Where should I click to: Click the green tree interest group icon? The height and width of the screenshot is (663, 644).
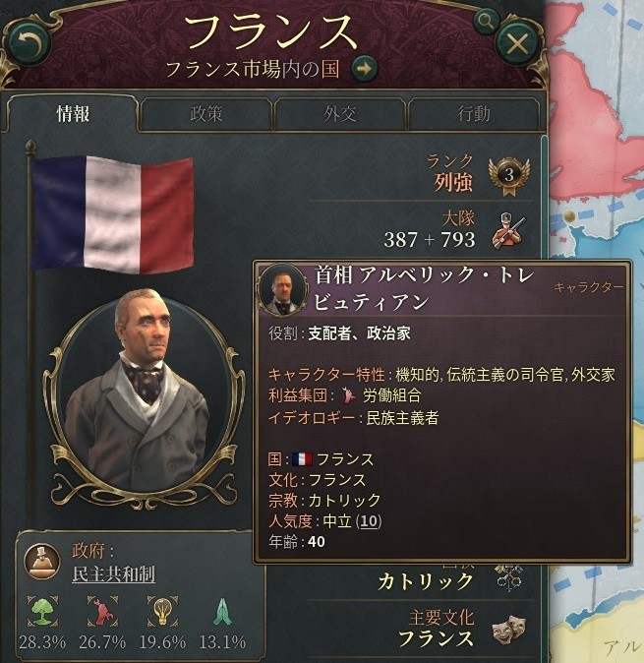(x=42, y=611)
